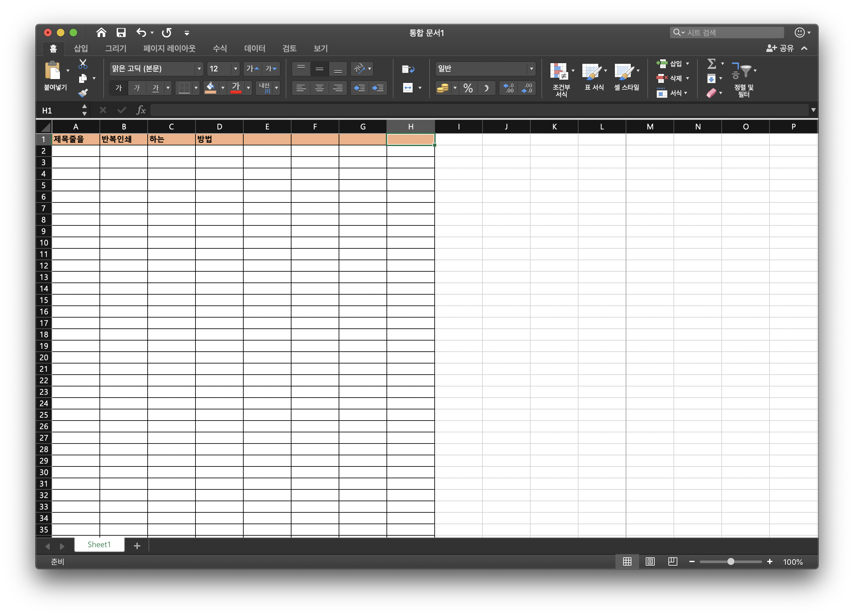Click the save icon in title bar

pyautogui.click(x=121, y=33)
